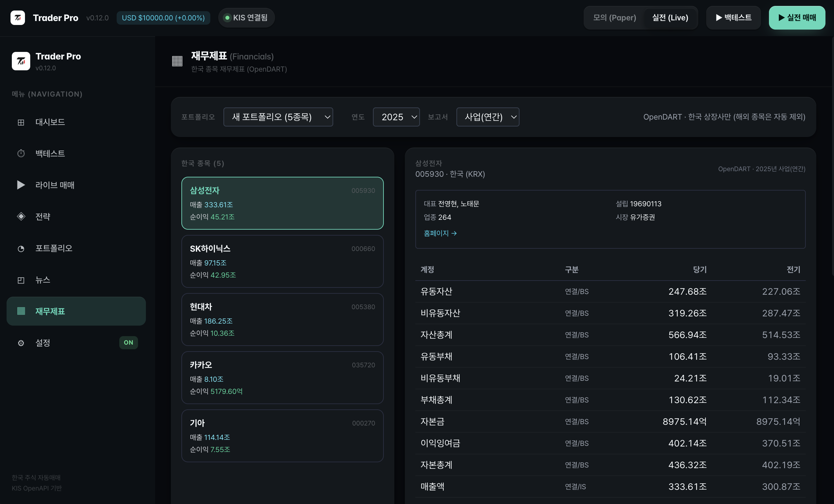Click the 자본총계 value 436.32조

point(687,465)
